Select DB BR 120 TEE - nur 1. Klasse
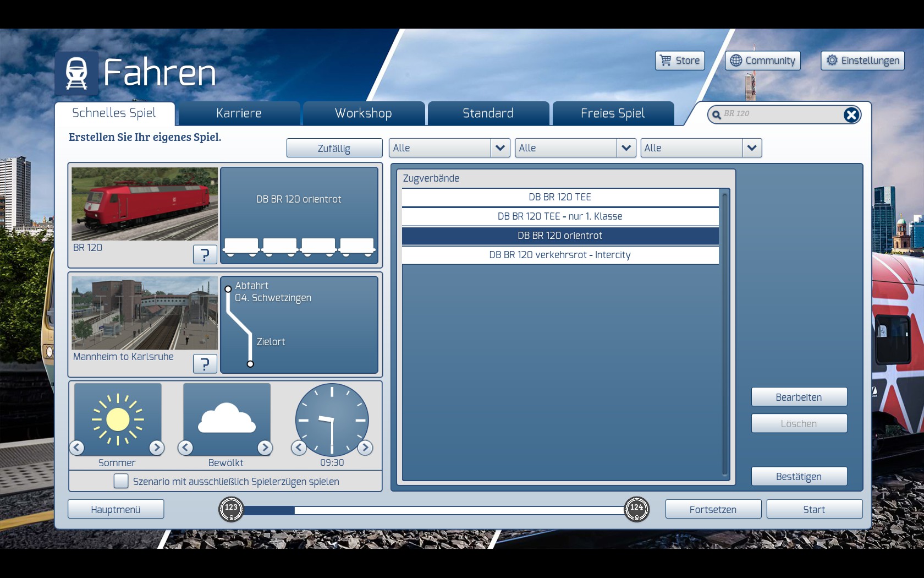This screenshot has width=924, height=578. [560, 216]
